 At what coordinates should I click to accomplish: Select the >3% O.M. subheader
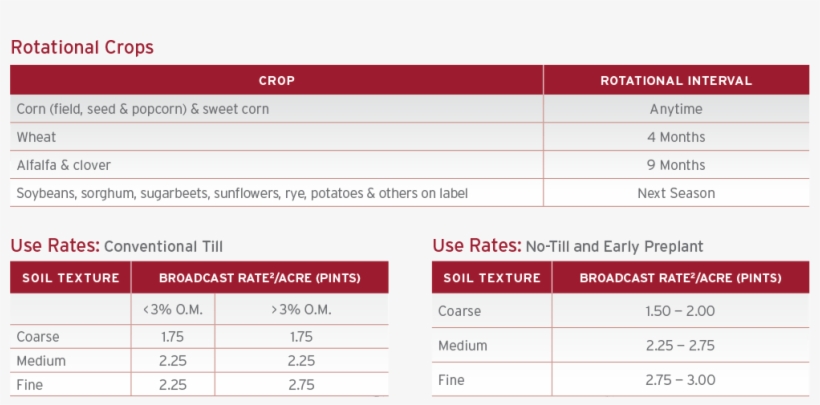click(301, 309)
